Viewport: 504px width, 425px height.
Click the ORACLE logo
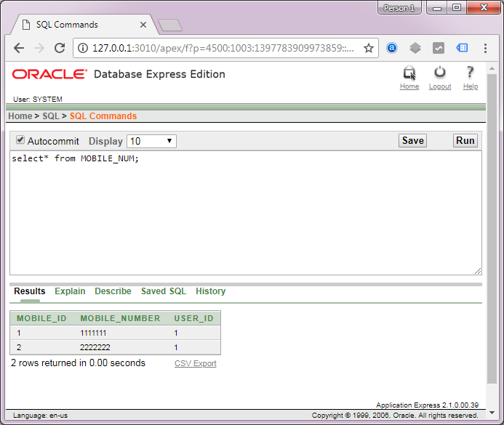[x=49, y=74]
